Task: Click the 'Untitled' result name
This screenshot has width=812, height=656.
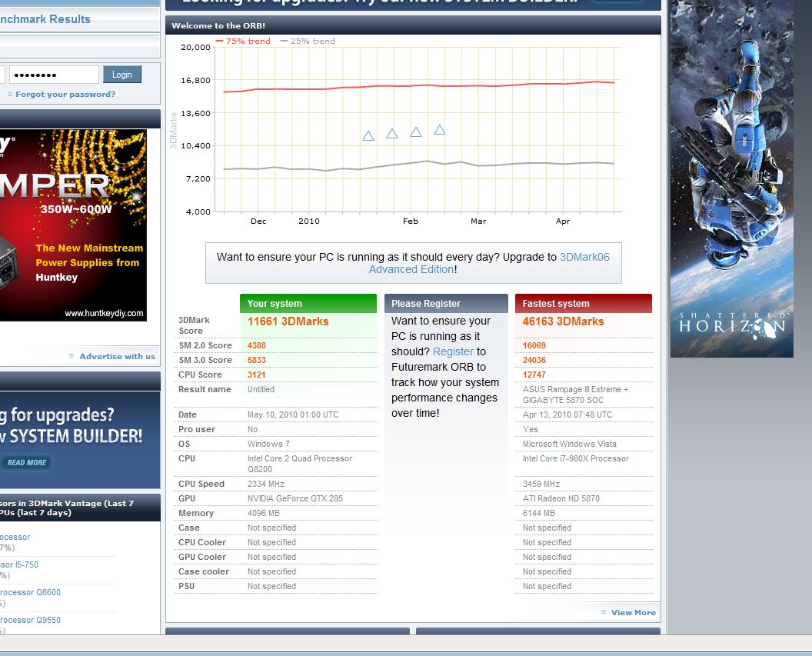Action: 261,389
